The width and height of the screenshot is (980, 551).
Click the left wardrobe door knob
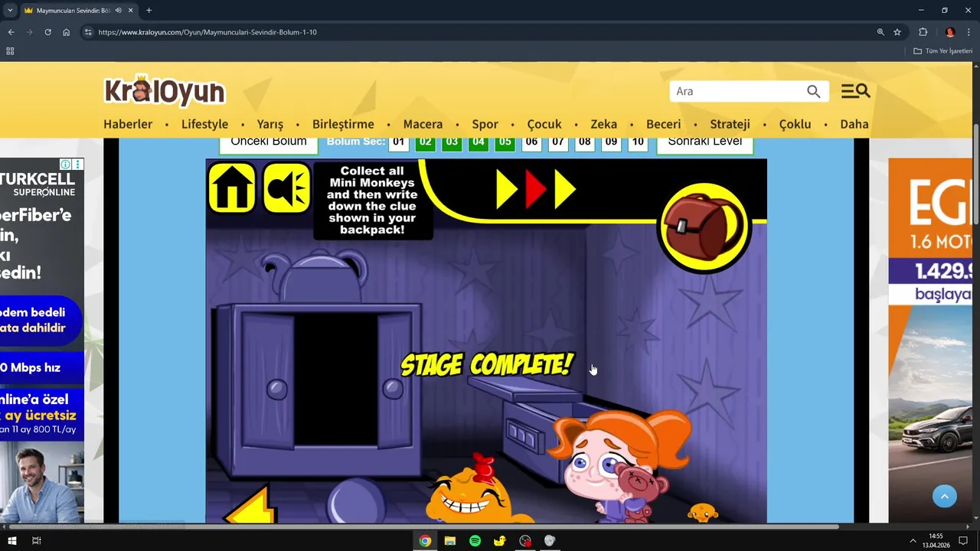tap(277, 390)
